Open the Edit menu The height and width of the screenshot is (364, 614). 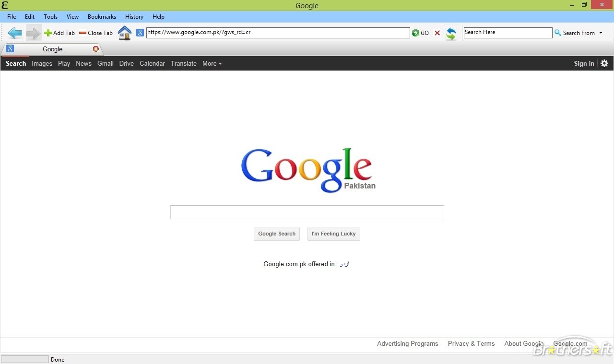(x=30, y=17)
